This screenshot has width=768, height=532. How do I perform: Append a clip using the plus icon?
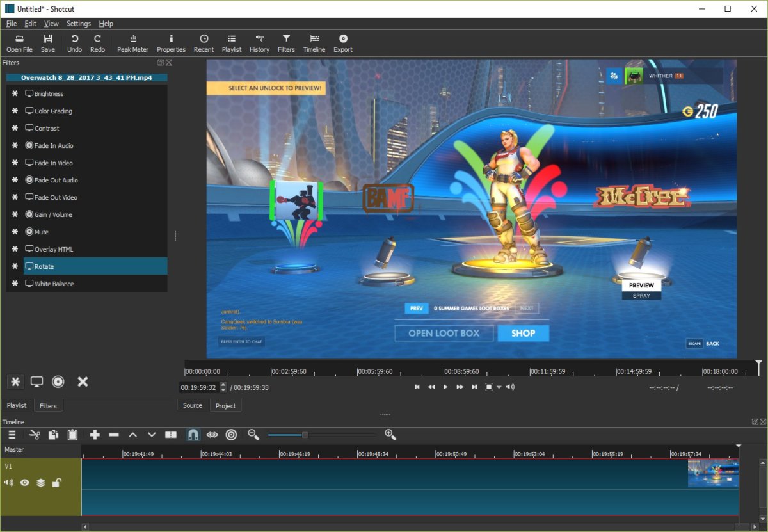pos(95,435)
